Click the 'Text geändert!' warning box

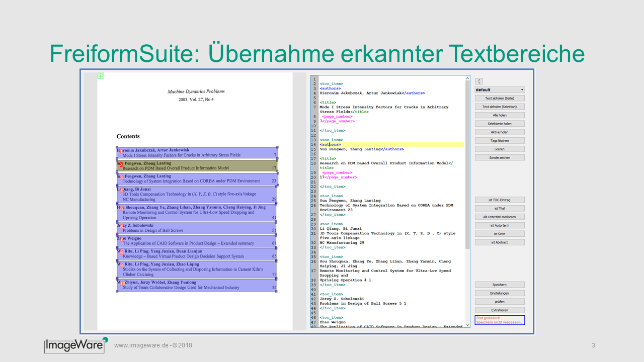pos(500,320)
